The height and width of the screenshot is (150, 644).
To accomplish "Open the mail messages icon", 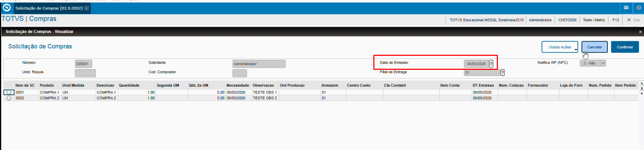I will (x=626, y=8).
